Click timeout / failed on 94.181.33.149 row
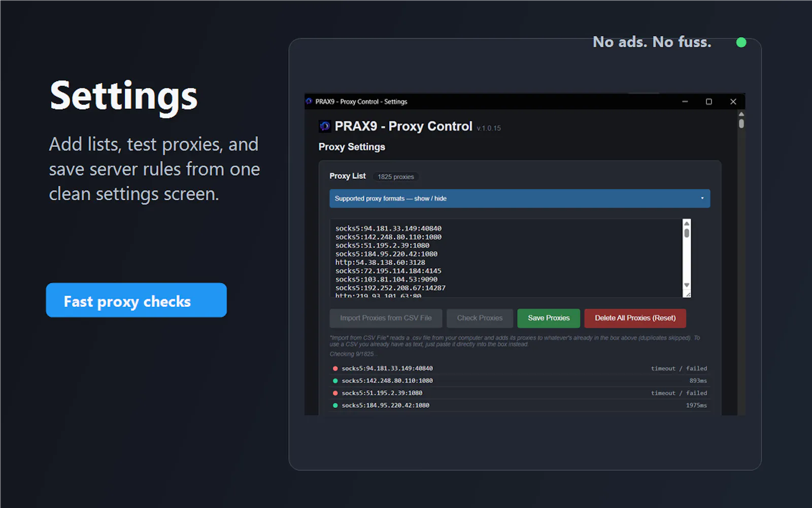This screenshot has height=508, width=812. pos(679,368)
